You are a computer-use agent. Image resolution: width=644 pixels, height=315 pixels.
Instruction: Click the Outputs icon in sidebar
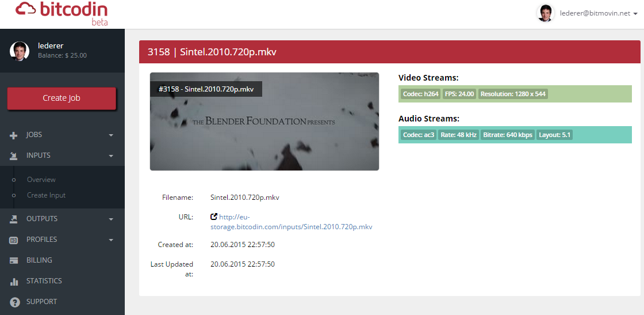pyautogui.click(x=14, y=219)
